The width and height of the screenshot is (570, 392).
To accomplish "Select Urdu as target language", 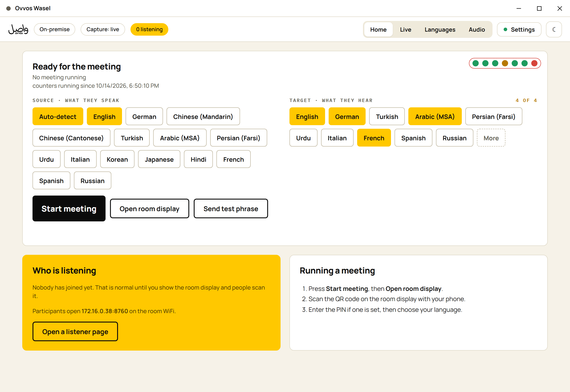I will [303, 138].
